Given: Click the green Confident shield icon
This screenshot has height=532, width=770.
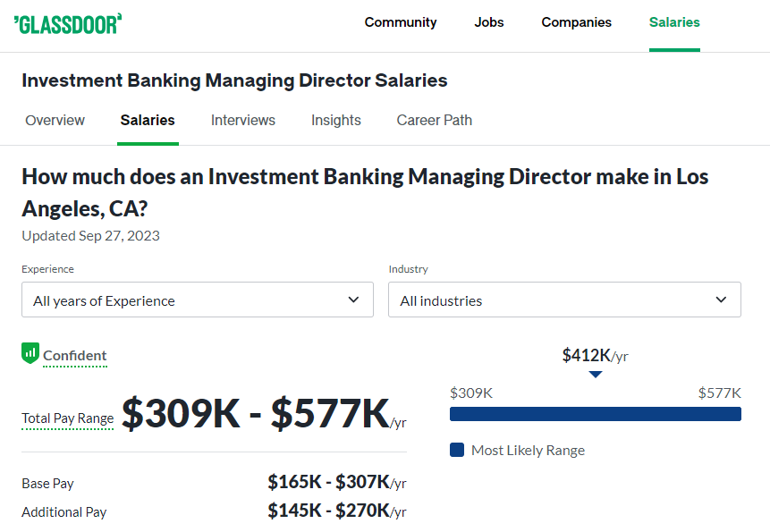Looking at the screenshot, I should (30, 353).
